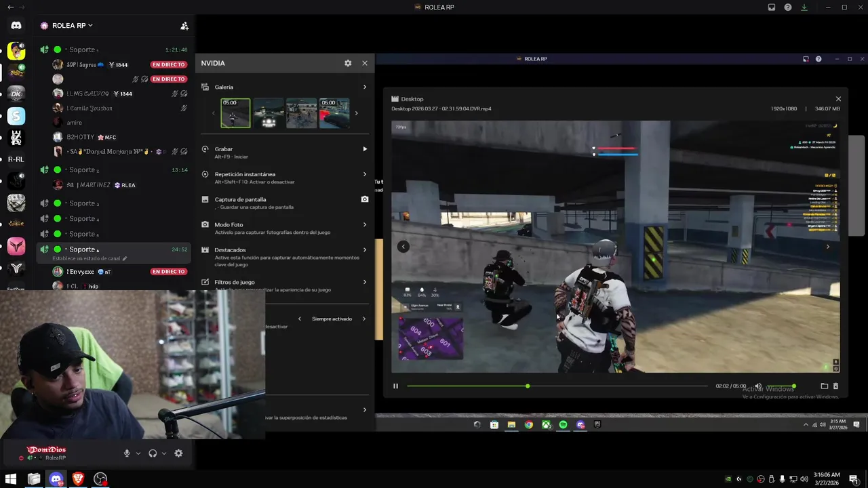
Task: Switch Siempre activado to previous option
Action: [x=300, y=319]
